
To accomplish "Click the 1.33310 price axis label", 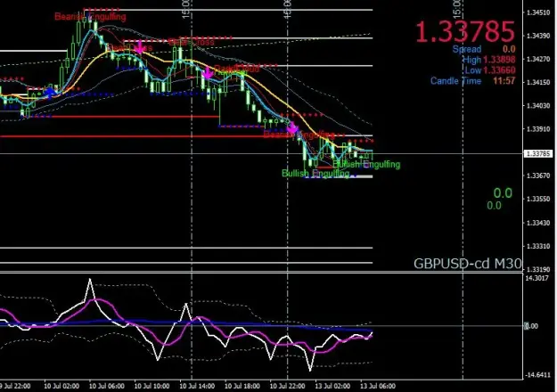I will (x=537, y=246).
